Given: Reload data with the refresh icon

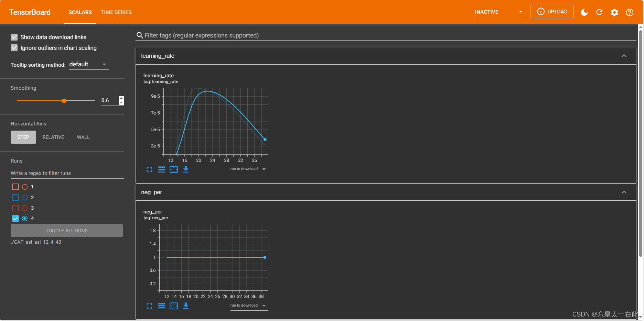Looking at the screenshot, I should coord(599,12).
